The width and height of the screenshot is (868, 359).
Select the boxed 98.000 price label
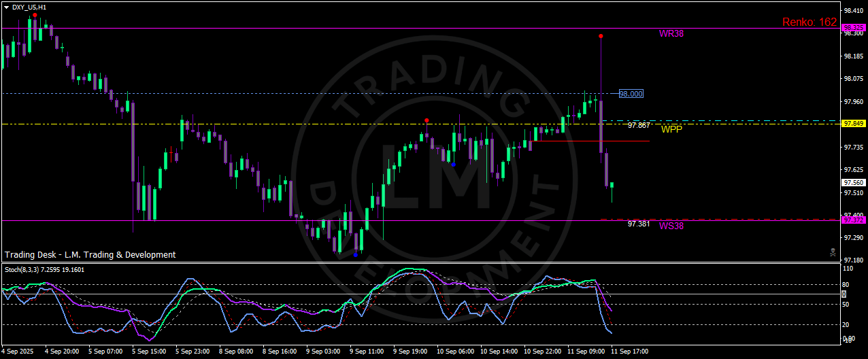(631, 94)
